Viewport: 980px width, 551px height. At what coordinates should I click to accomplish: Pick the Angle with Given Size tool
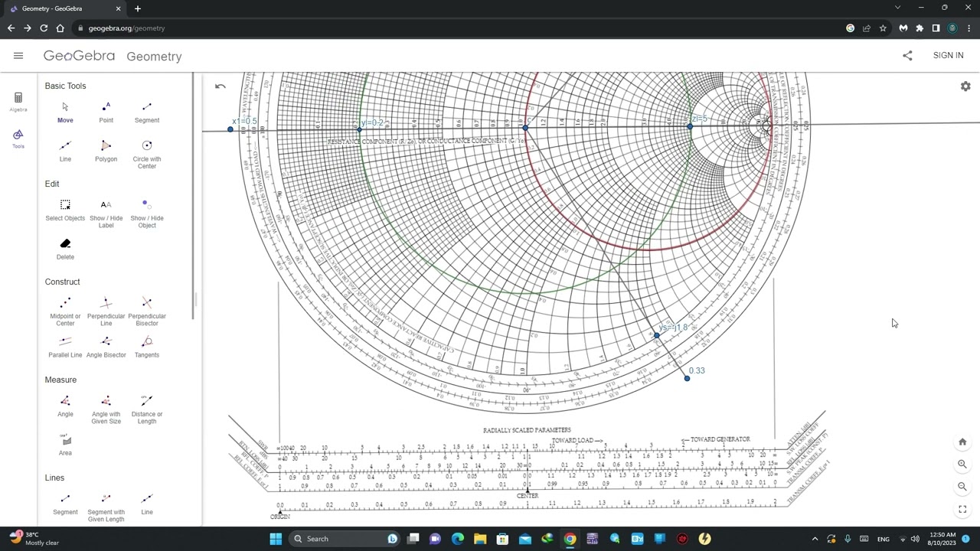point(106,409)
